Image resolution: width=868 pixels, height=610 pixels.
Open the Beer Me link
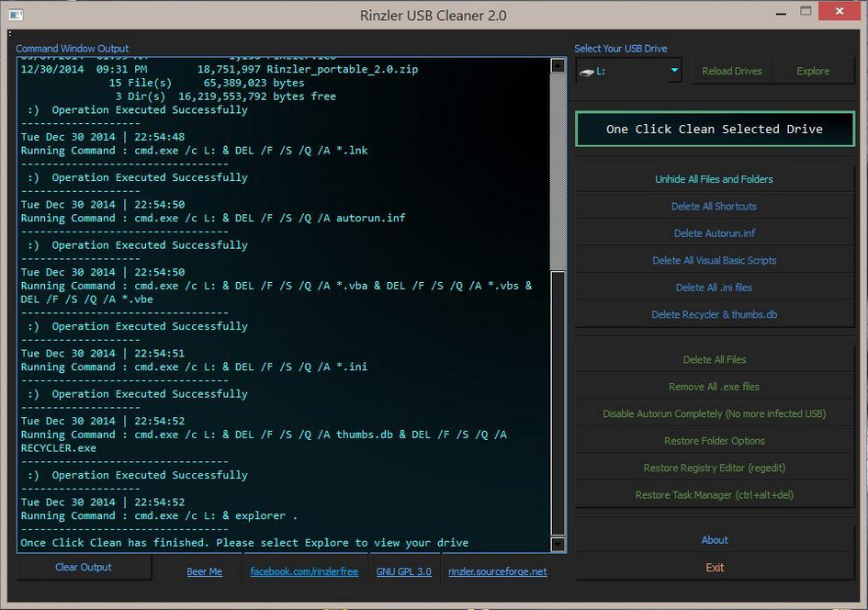(204, 571)
